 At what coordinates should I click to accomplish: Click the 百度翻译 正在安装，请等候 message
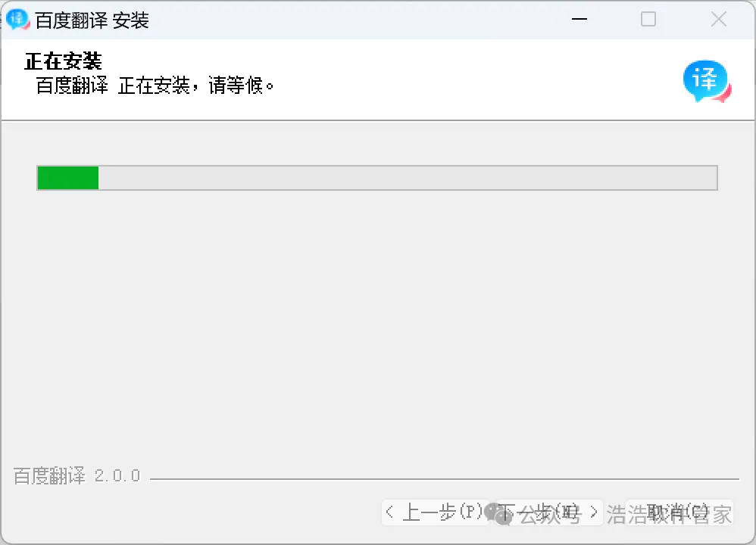155,86
